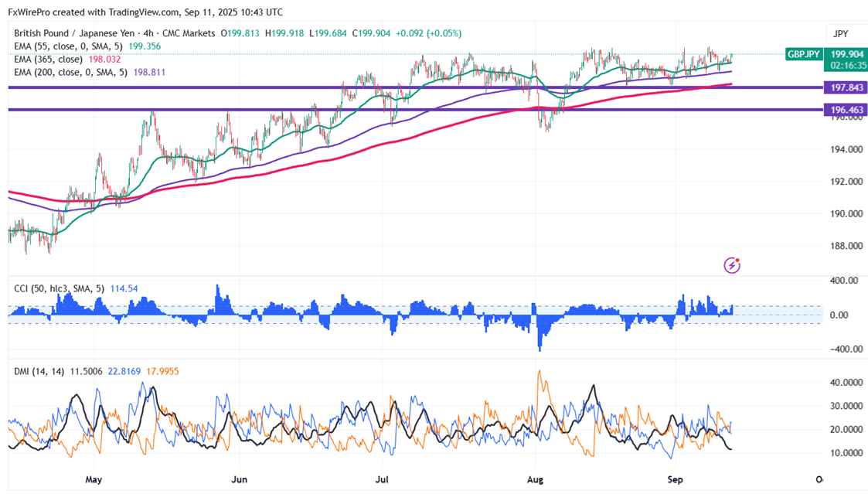Click the GBPJPY symbol price tag

click(x=804, y=54)
